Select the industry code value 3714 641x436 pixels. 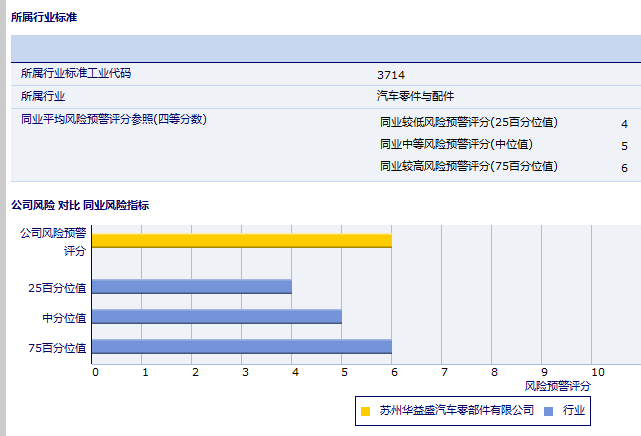[x=391, y=75]
